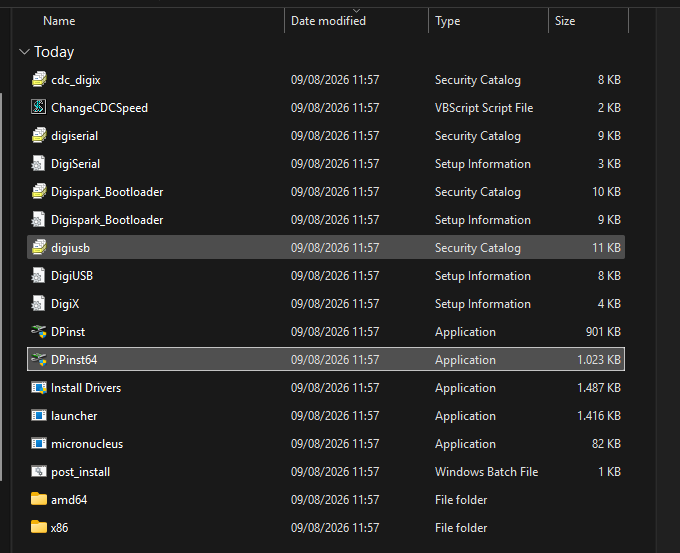Select the DigiX file name
This screenshot has height=553, width=680.
[65, 304]
